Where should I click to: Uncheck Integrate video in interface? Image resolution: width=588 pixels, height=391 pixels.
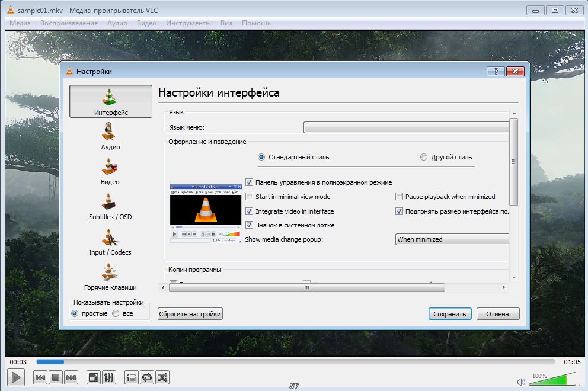(250, 211)
